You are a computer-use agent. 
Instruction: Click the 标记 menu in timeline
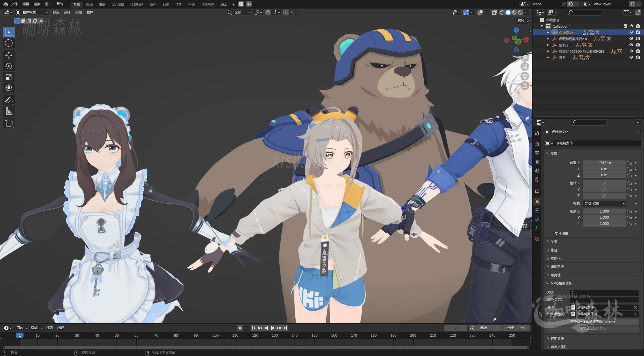click(61, 328)
